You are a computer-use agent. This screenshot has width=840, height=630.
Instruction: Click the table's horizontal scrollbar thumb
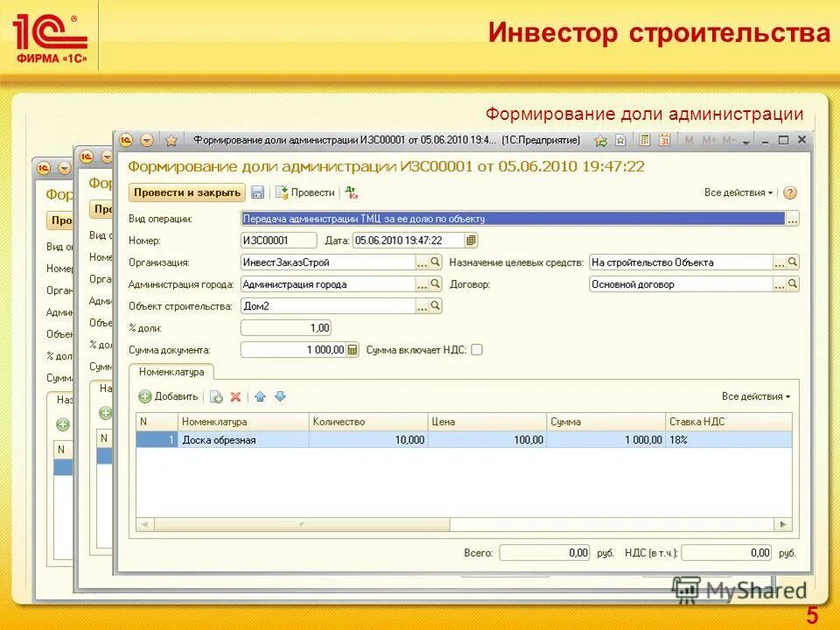[x=302, y=524]
